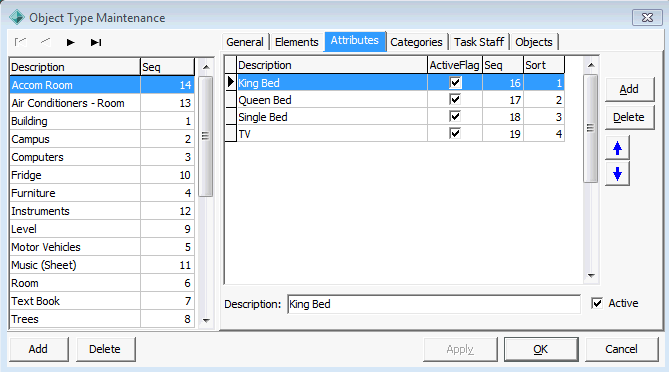Select the Attributes tab
The image size is (669, 372).
[x=355, y=41]
